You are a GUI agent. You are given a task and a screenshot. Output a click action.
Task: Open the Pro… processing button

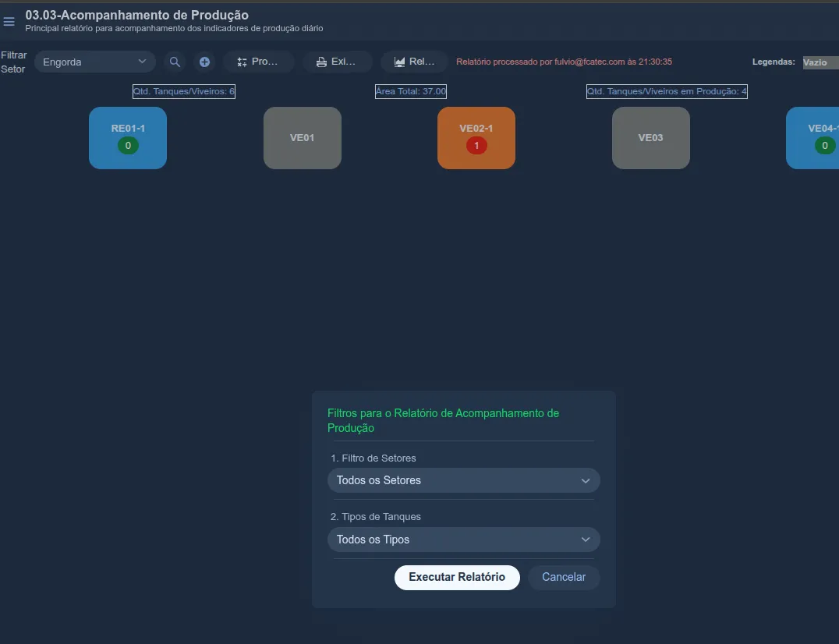coord(258,62)
